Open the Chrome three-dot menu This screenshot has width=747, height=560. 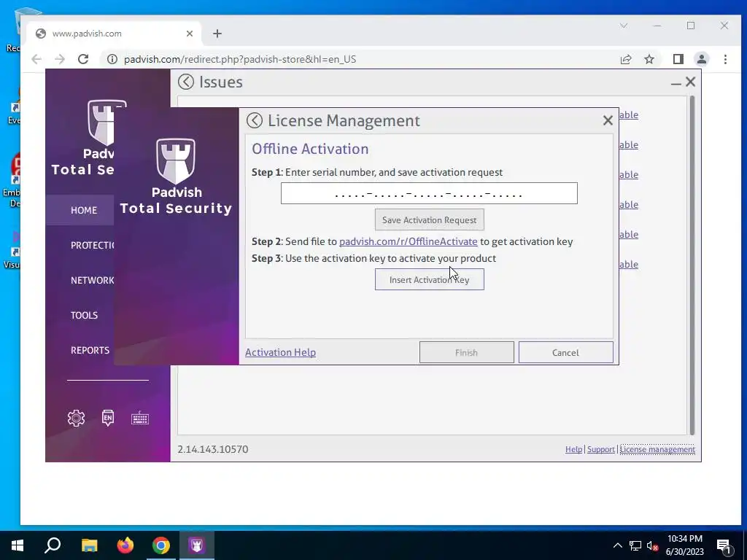tap(725, 59)
